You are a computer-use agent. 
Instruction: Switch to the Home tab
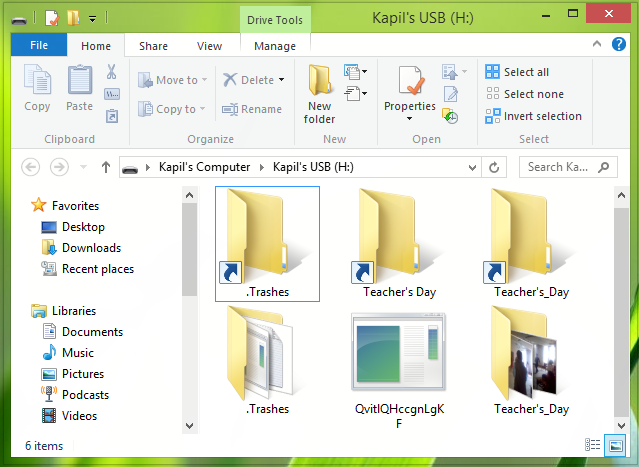coord(96,46)
